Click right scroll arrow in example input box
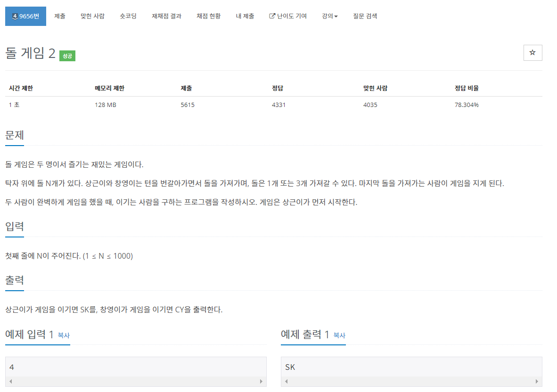This screenshot has width=557, height=392. (x=261, y=381)
